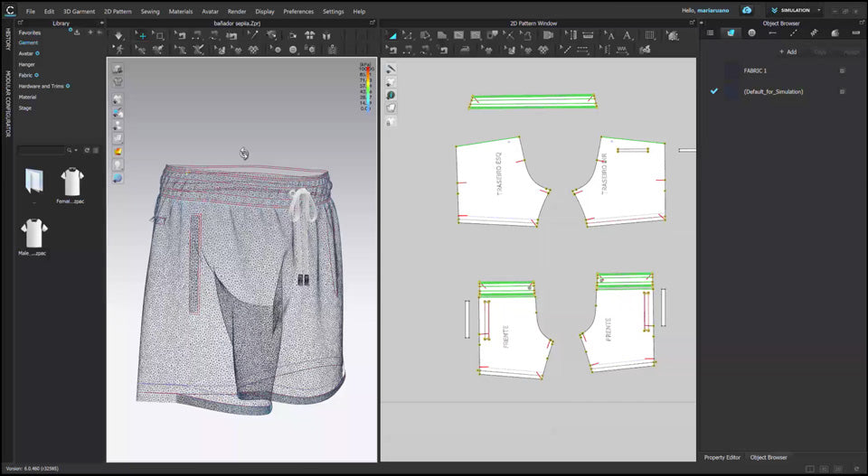Open the Fabric tab icon in Object Browser

click(x=731, y=33)
